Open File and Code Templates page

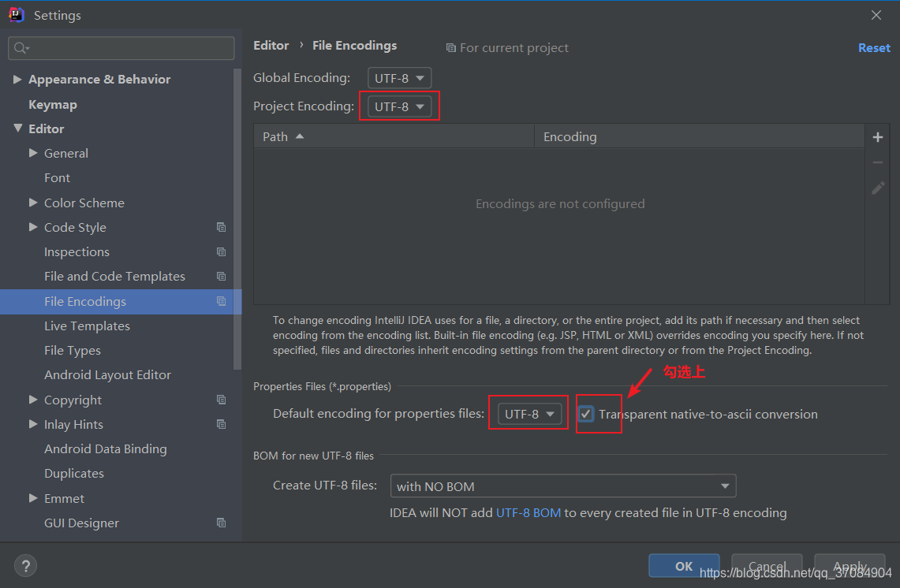click(x=114, y=277)
